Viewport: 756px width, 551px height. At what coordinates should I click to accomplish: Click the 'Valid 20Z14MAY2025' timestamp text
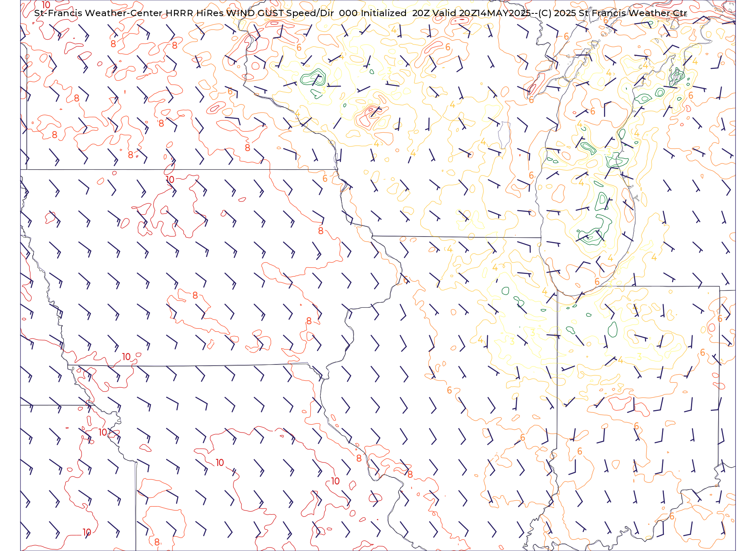[x=481, y=13]
